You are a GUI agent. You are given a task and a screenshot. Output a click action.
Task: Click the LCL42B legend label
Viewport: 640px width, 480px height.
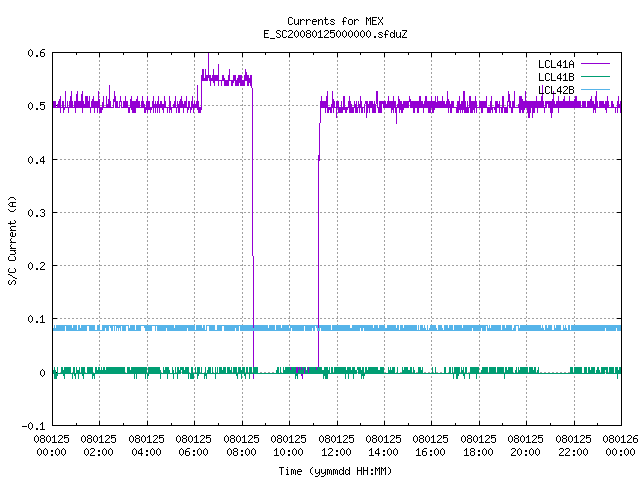[556, 90]
